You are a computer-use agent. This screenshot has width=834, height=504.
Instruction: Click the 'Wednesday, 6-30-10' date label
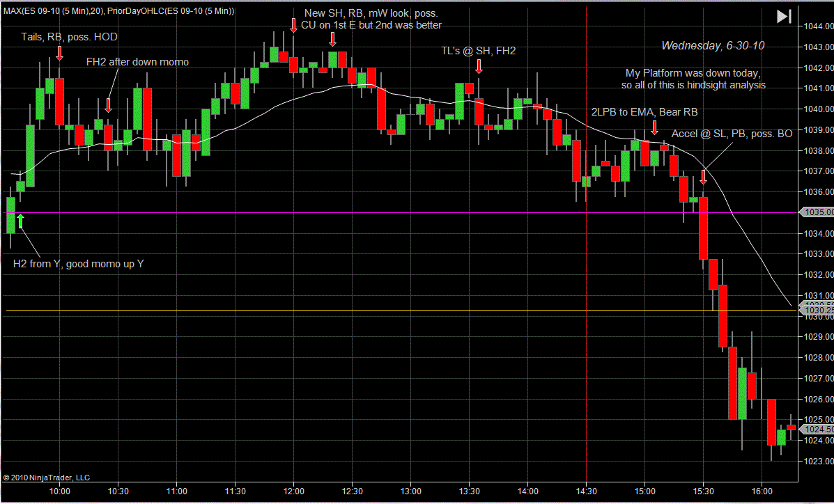[x=712, y=45]
